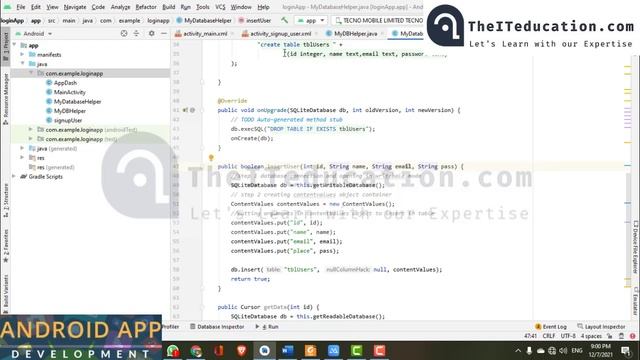Screen dimensions: 640x360
Task: Click the lightbulb quick-fix icon in the editor gutter
Action: pos(211,158)
